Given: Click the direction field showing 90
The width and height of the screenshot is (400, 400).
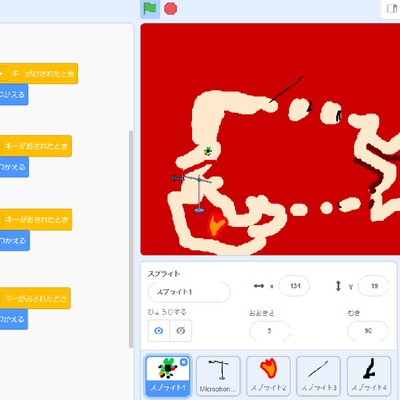Looking at the screenshot, I should [x=368, y=331].
